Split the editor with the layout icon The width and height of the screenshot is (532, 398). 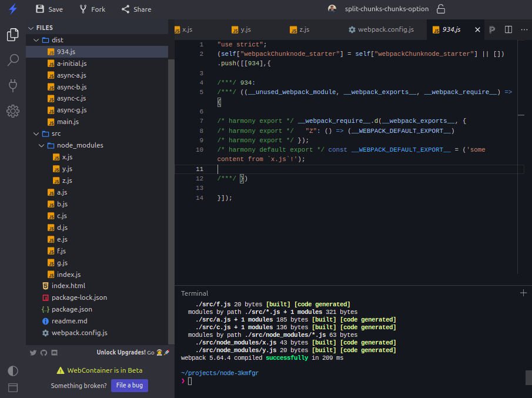coord(508,29)
